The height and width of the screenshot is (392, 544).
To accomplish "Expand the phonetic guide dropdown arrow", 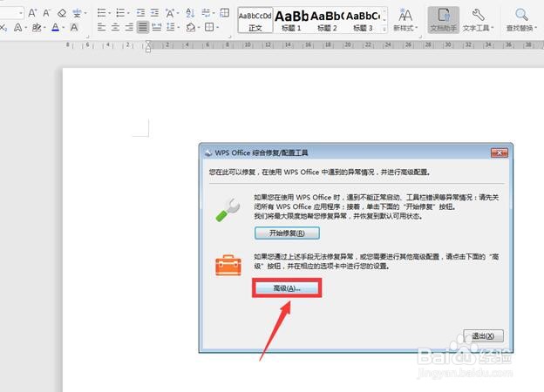I will (x=85, y=14).
